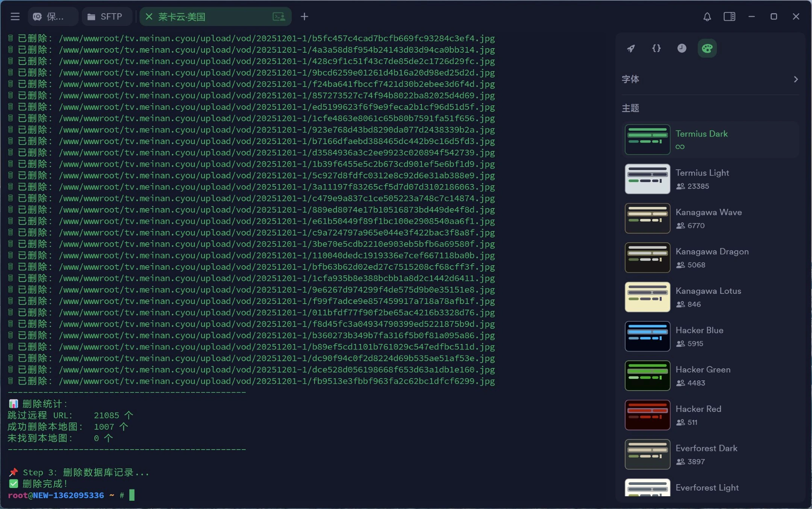Open the notifications bell
812x509 pixels.
(x=707, y=17)
